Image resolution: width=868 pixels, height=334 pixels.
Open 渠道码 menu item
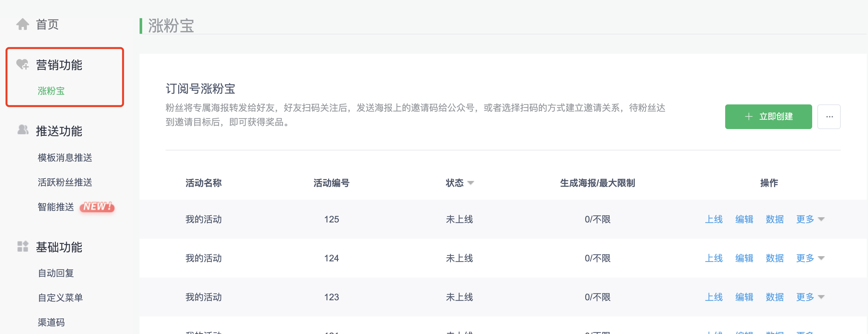point(51,323)
